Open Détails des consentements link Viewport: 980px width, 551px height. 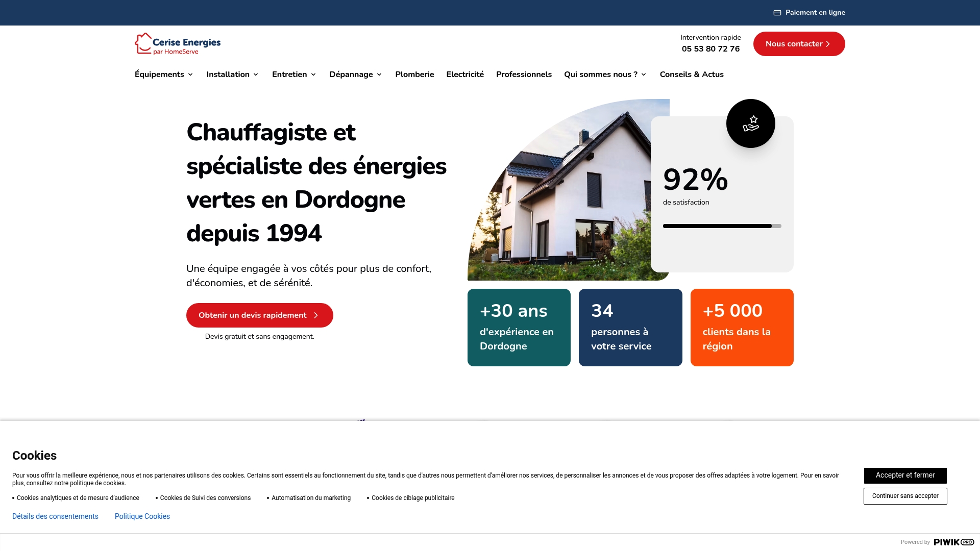tap(55, 516)
